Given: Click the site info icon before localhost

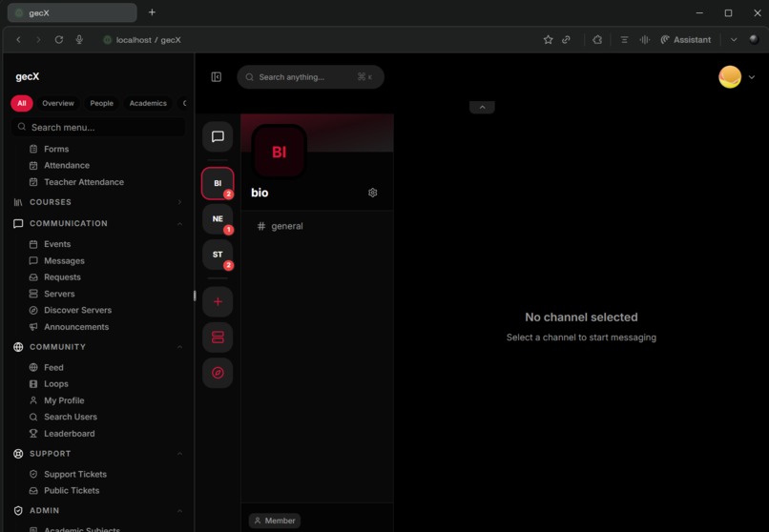Looking at the screenshot, I should click(x=108, y=40).
